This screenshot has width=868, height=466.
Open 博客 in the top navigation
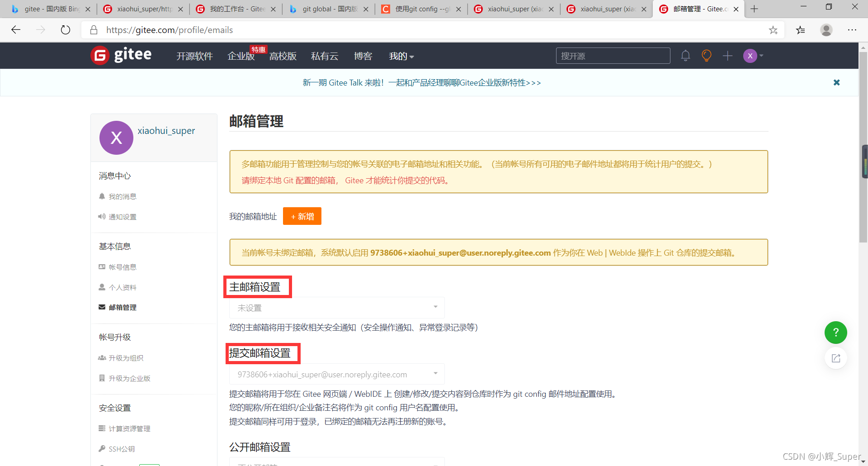(363, 56)
